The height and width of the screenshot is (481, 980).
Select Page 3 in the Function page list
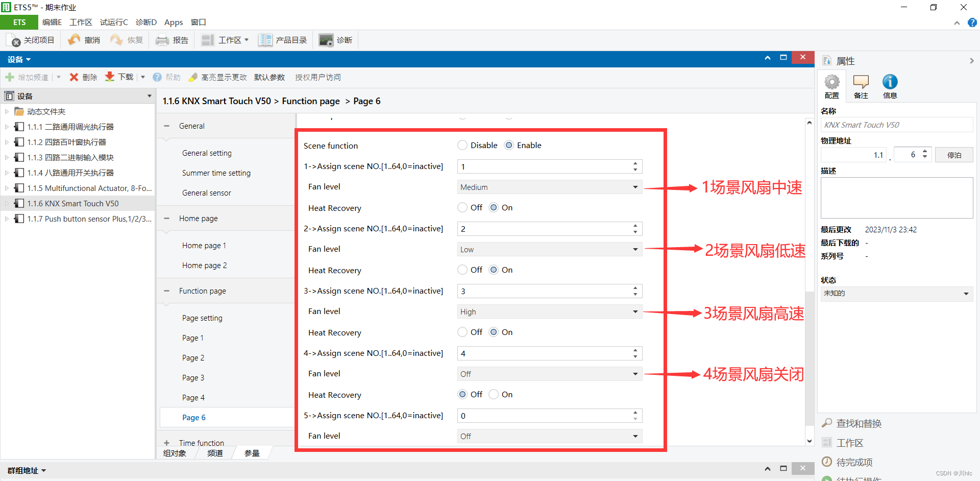tap(193, 378)
